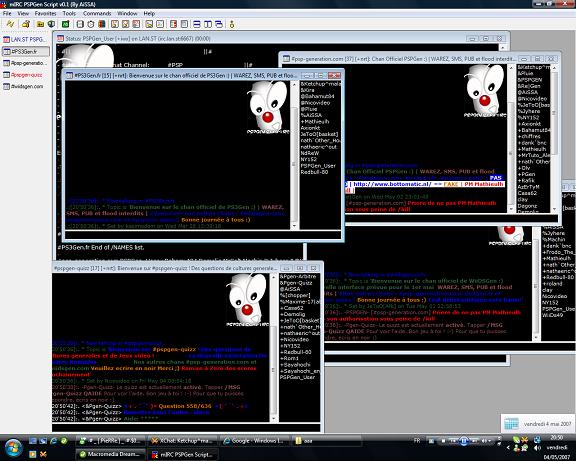The image size is (576, 461).
Task: Select #psp-generatio... in the switchbar
Action: pos(26,63)
